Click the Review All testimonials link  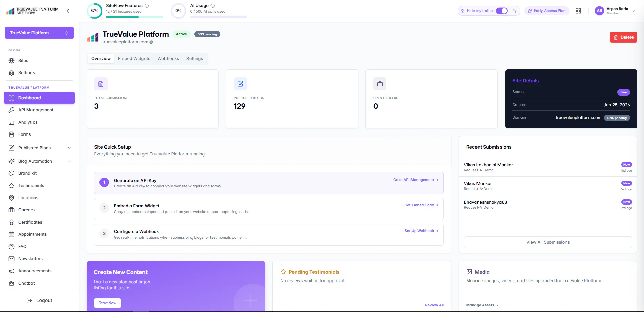(x=434, y=305)
